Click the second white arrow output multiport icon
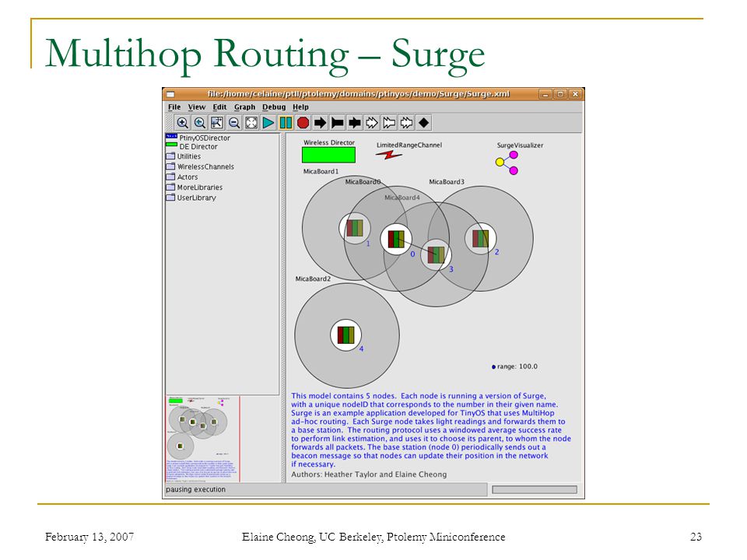747x560 pixels. [389, 123]
